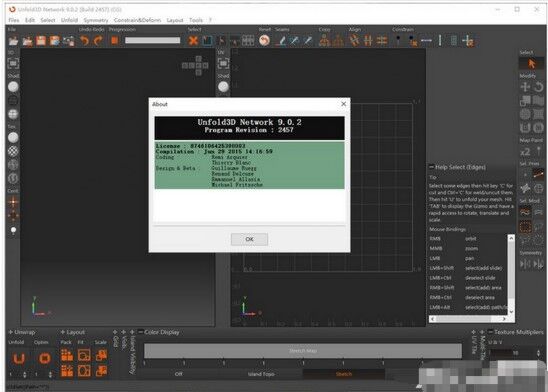Viewport: 548px width, 392px height.
Task: Collapse the Help Select (Edges) panel
Action: pos(431,167)
